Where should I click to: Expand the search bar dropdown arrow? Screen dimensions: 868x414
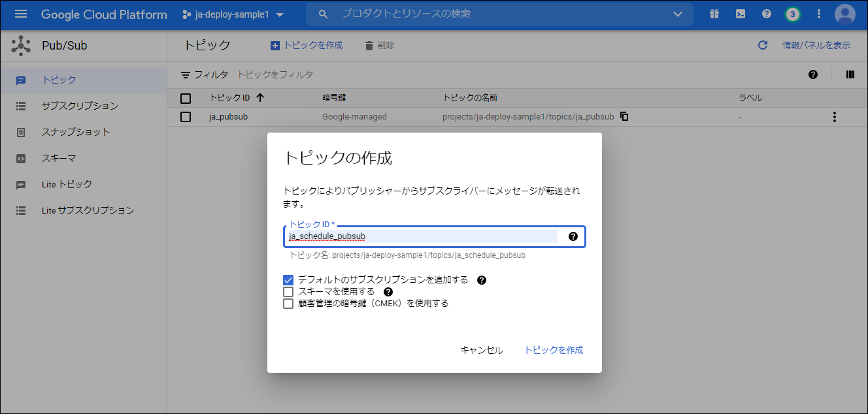point(678,14)
